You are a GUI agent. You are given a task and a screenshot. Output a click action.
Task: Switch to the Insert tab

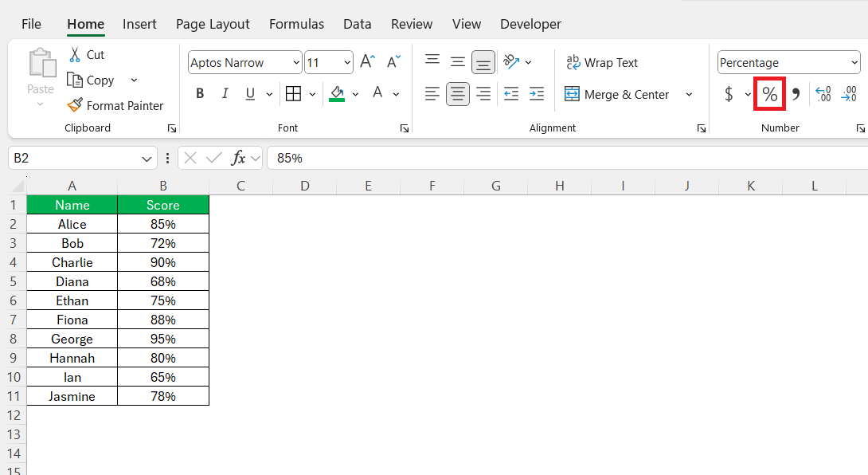[x=139, y=24]
